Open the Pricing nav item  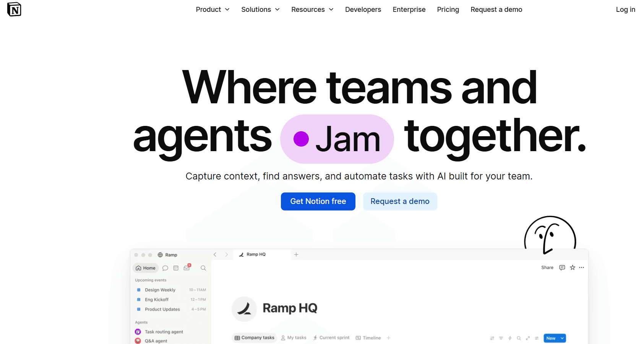coord(448,10)
